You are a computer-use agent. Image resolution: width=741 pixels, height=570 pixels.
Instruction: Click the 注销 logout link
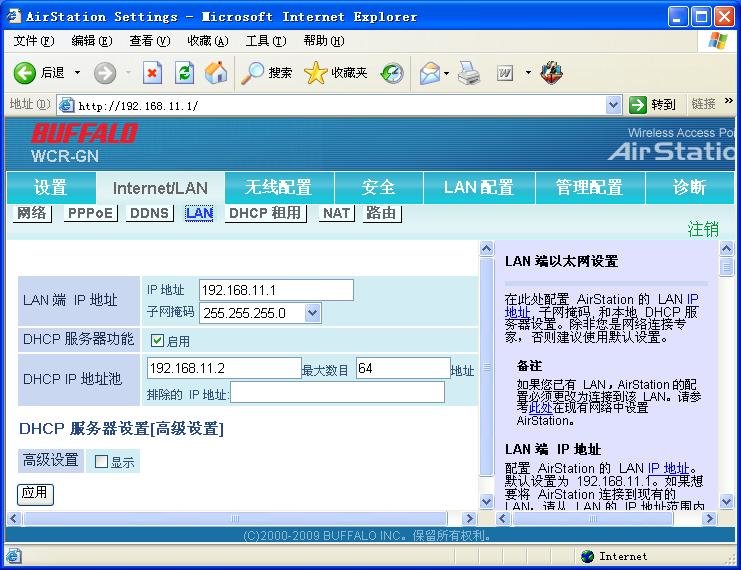(x=702, y=229)
